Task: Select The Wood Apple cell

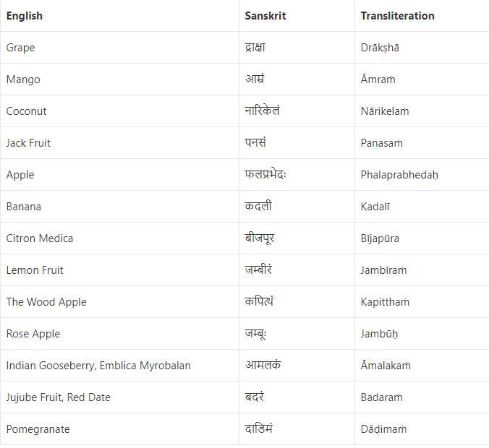Action: click(x=46, y=302)
